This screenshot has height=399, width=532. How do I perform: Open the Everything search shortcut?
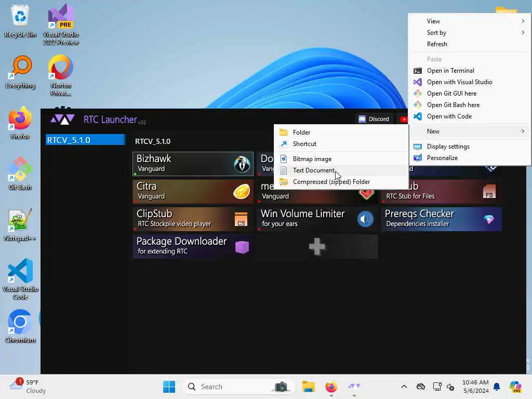coord(20,72)
